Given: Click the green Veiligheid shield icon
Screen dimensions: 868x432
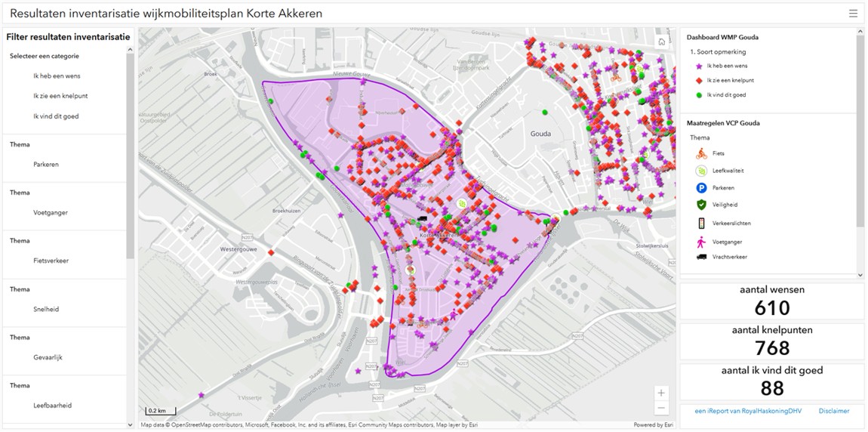Looking at the screenshot, I should click(x=701, y=205).
